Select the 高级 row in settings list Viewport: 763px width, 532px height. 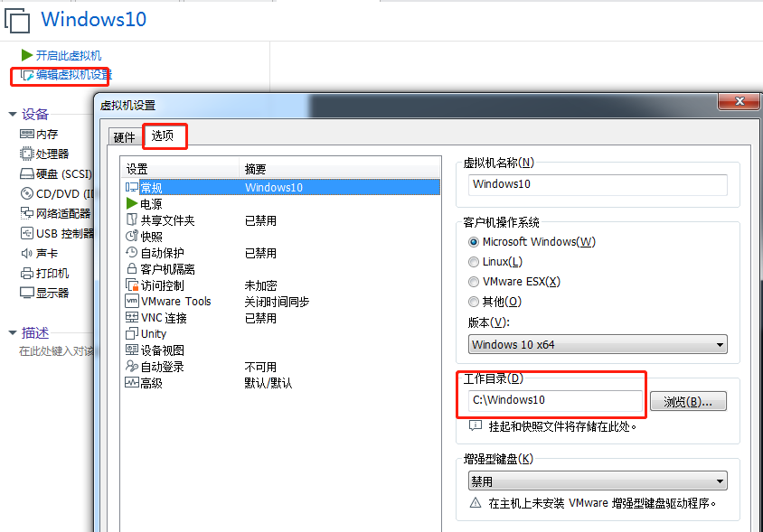(x=280, y=383)
